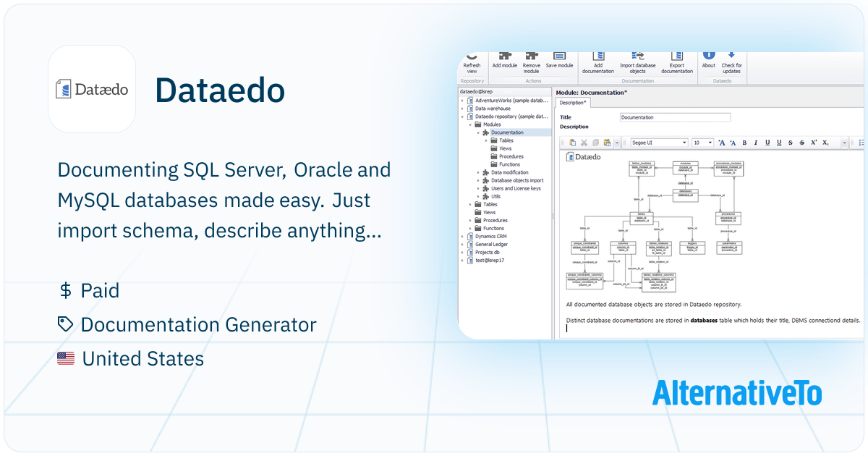Viewport: 868px width, 456px height.
Task: Click the Title field containing Documentation
Action: pos(676,117)
